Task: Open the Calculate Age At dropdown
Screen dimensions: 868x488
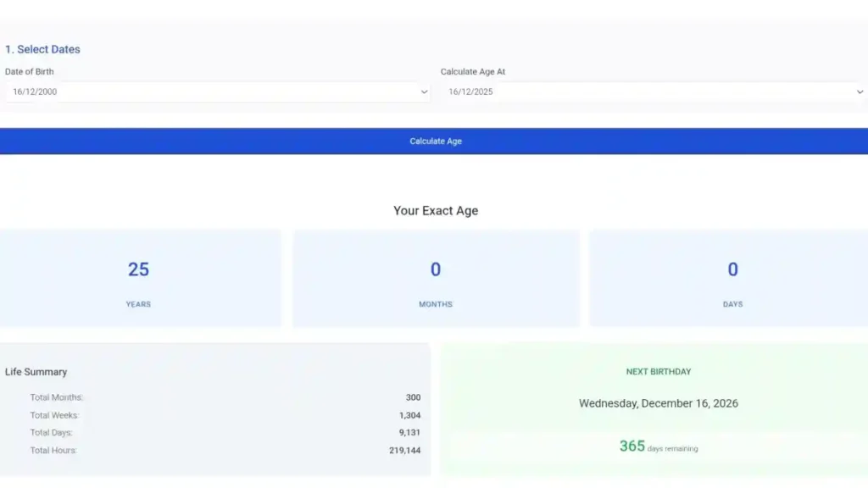Action: [x=653, y=91]
